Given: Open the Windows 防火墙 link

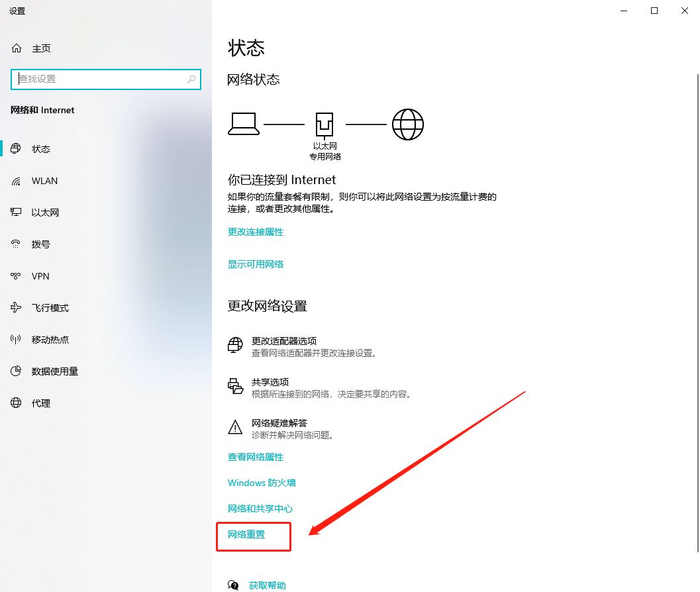Looking at the screenshot, I should pyautogui.click(x=262, y=483).
